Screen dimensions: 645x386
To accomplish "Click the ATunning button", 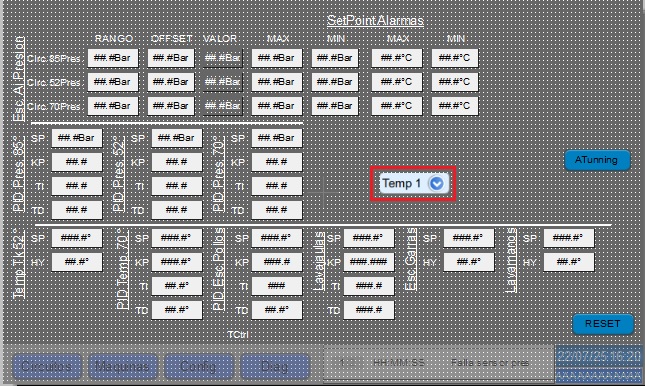I will coord(597,160).
